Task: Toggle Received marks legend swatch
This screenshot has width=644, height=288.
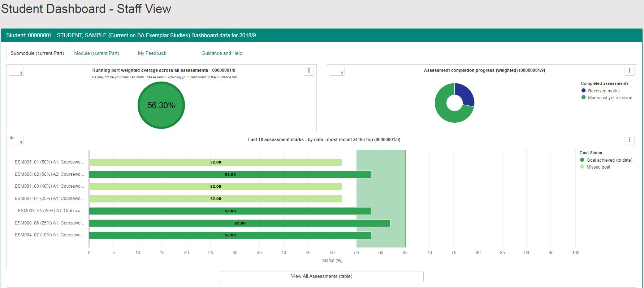Action: [x=583, y=91]
